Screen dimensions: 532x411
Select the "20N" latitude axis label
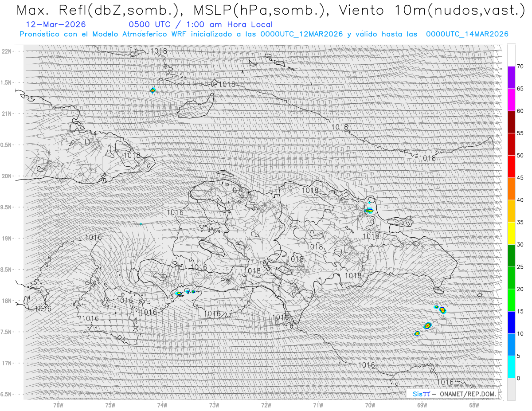[8, 176]
